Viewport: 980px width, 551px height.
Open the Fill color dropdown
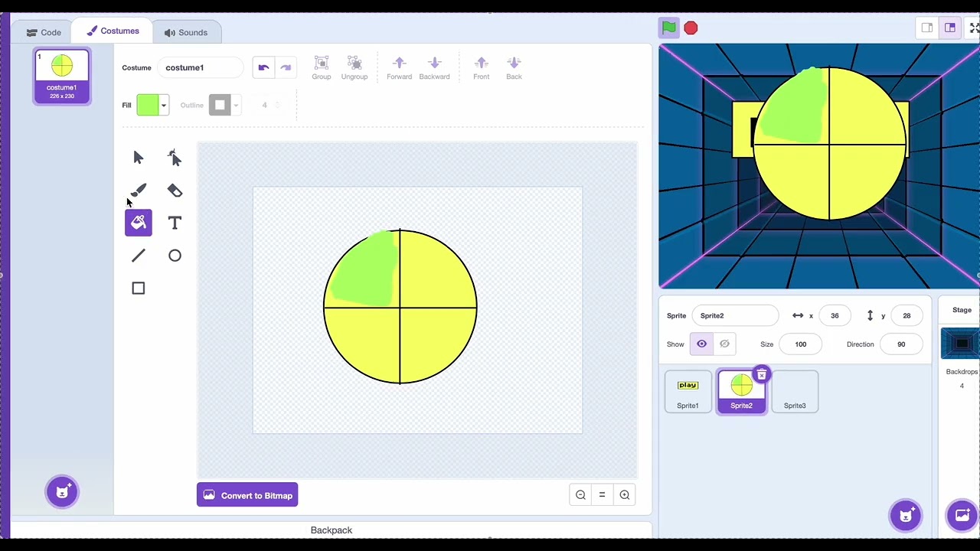tap(163, 105)
